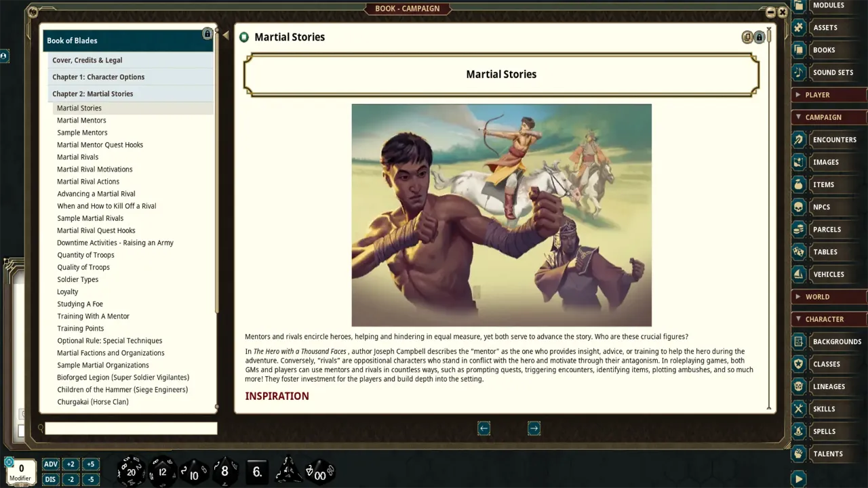Roll the d4 die
The width and height of the screenshot is (868, 488).
coord(288,470)
